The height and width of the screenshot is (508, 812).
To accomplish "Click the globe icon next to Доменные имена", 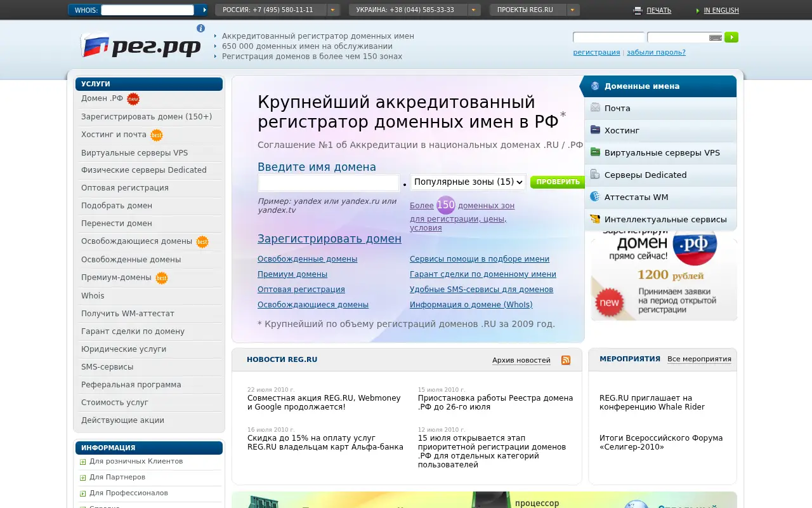I will point(595,86).
